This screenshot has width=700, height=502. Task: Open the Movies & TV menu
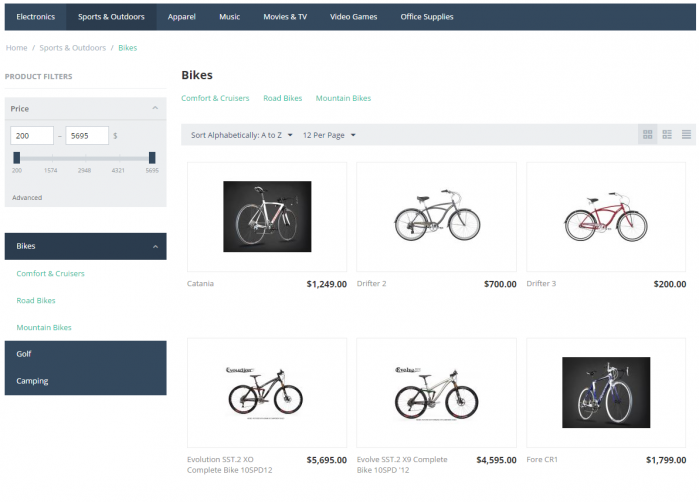(x=285, y=17)
